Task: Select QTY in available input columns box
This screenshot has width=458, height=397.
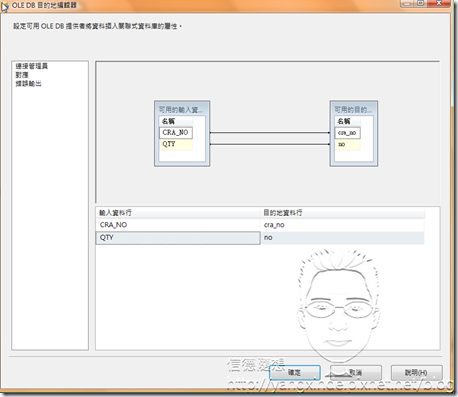Action: (x=176, y=144)
